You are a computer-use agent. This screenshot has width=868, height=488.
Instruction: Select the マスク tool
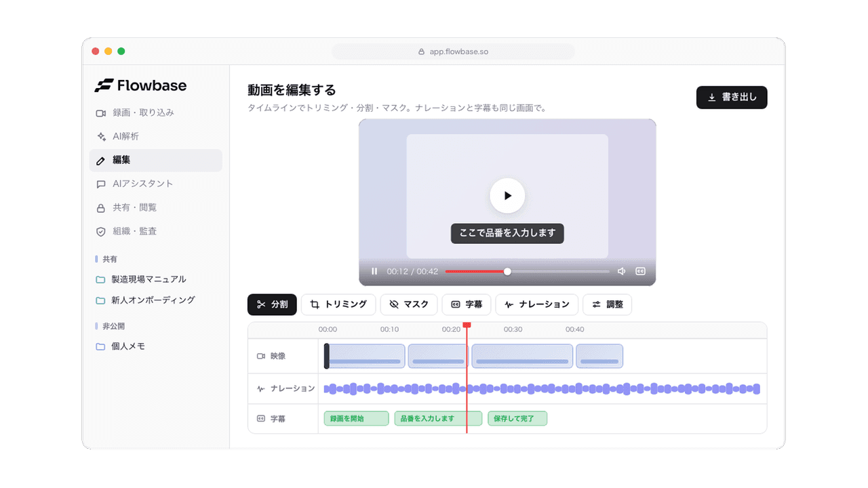[x=409, y=304]
